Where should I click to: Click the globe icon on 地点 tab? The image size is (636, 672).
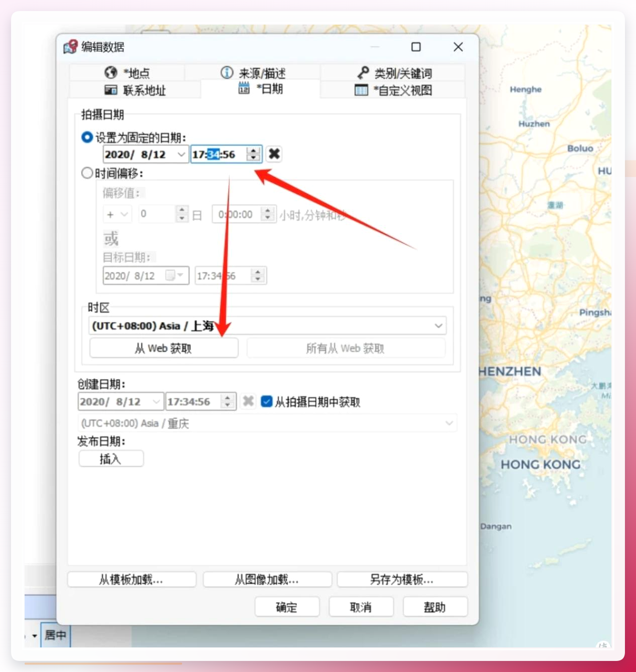111,73
